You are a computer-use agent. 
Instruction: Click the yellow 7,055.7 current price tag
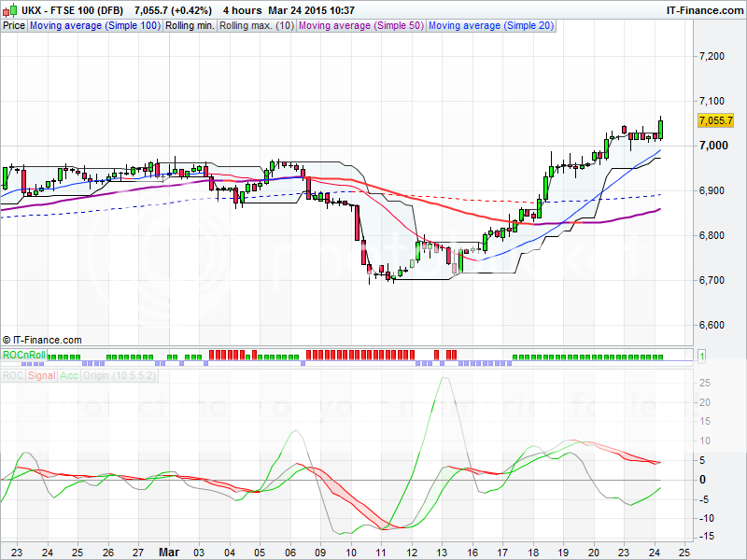(715, 120)
